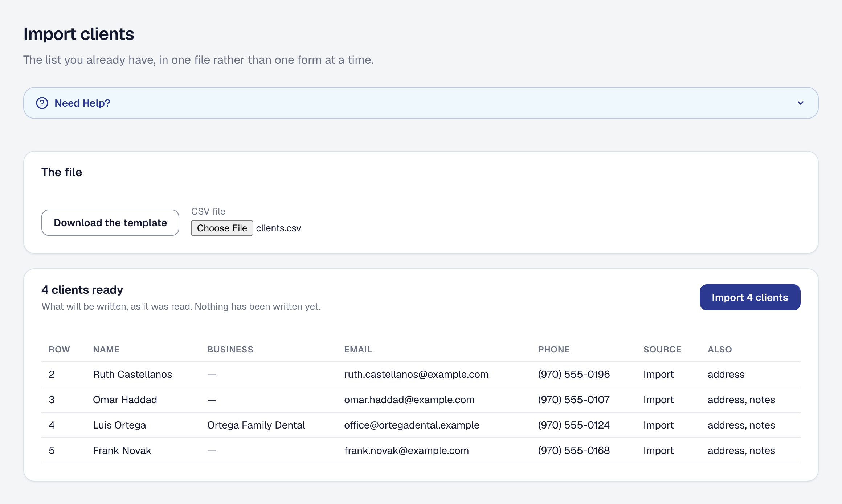Click phone number (970) 555-0168
The height and width of the screenshot is (504, 842).
coord(574,450)
